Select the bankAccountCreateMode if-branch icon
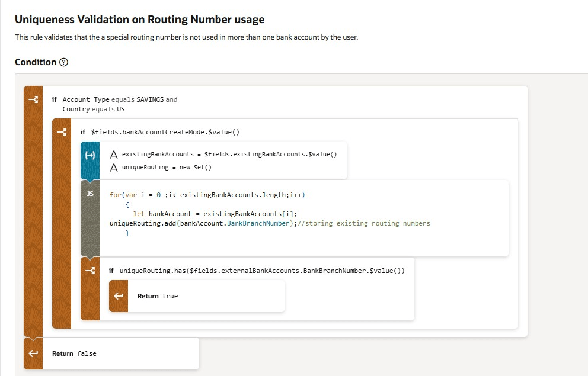The image size is (588, 376). pyautogui.click(x=62, y=131)
